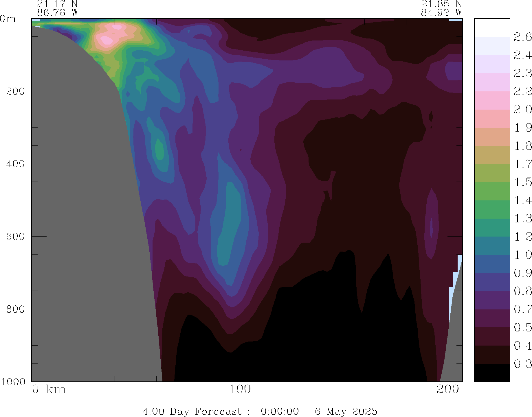
Task: Click the white swatch at the colorbar top
Action: (492, 28)
